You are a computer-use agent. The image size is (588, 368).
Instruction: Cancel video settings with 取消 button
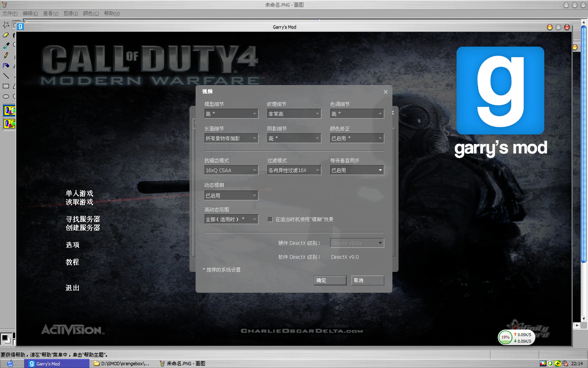(x=368, y=280)
